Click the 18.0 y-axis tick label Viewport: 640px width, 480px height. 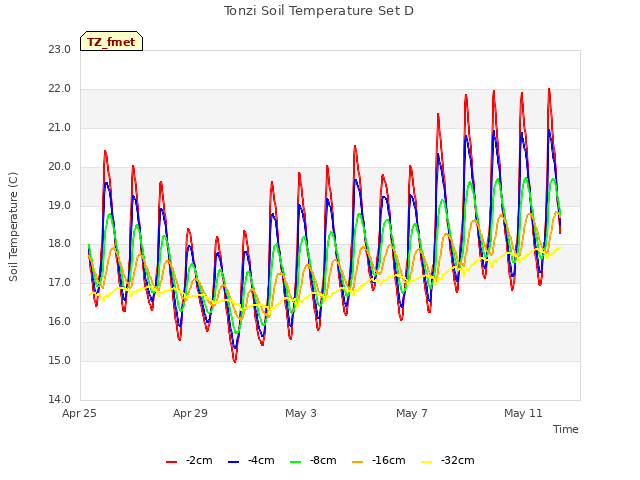60,244
